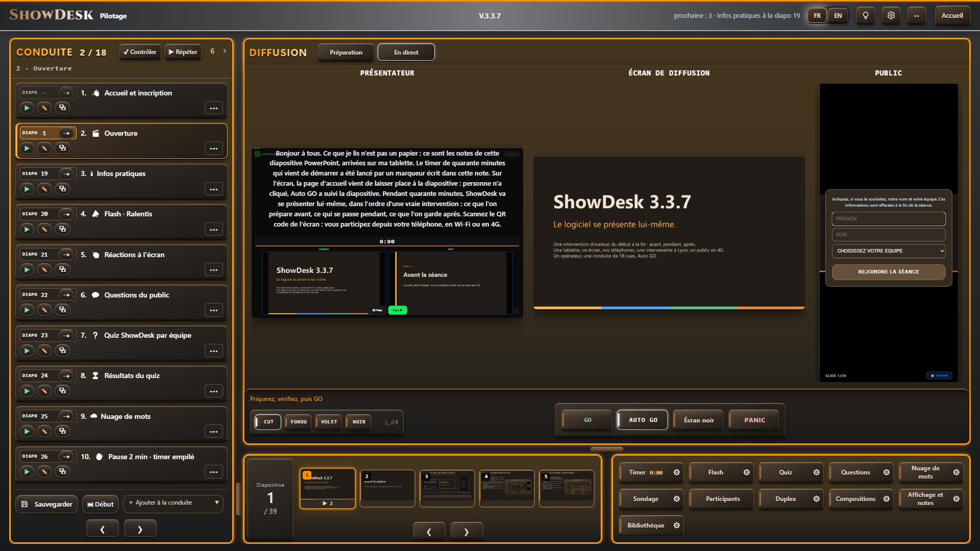The height and width of the screenshot is (551, 980).
Task: Select the FONDU transition
Action: tap(299, 422)
